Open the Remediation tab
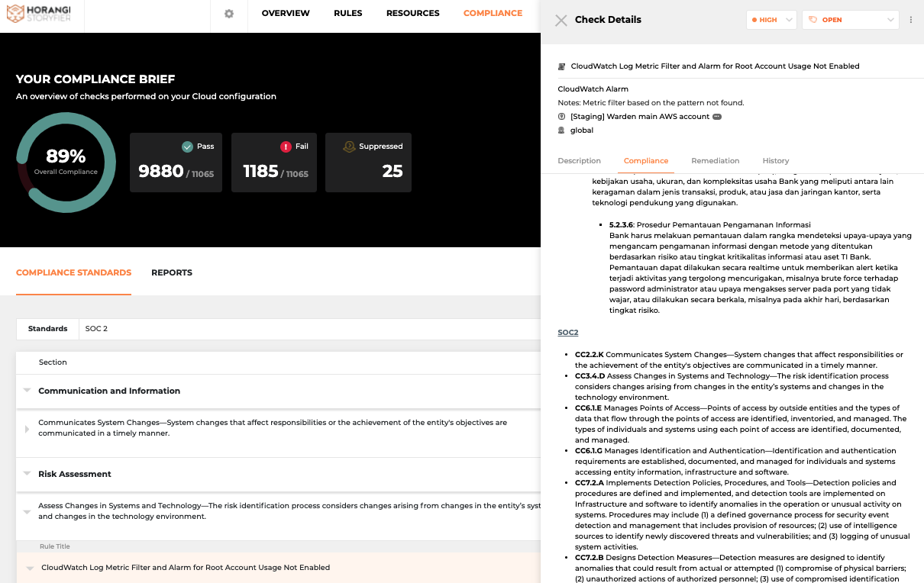The image size is (924, 583). click(716, 161)
